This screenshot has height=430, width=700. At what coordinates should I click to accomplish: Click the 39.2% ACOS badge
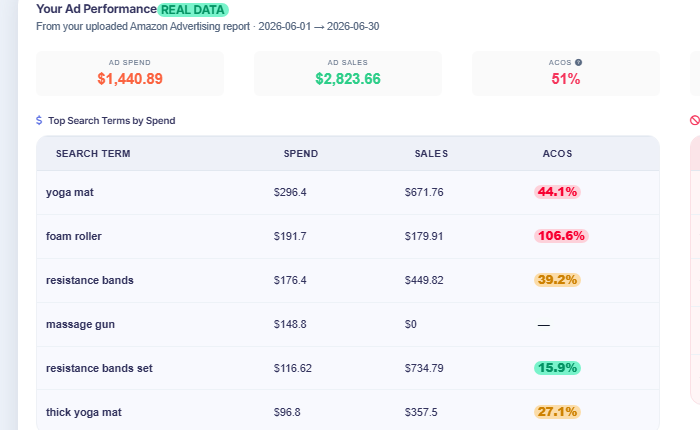(557, 280)
